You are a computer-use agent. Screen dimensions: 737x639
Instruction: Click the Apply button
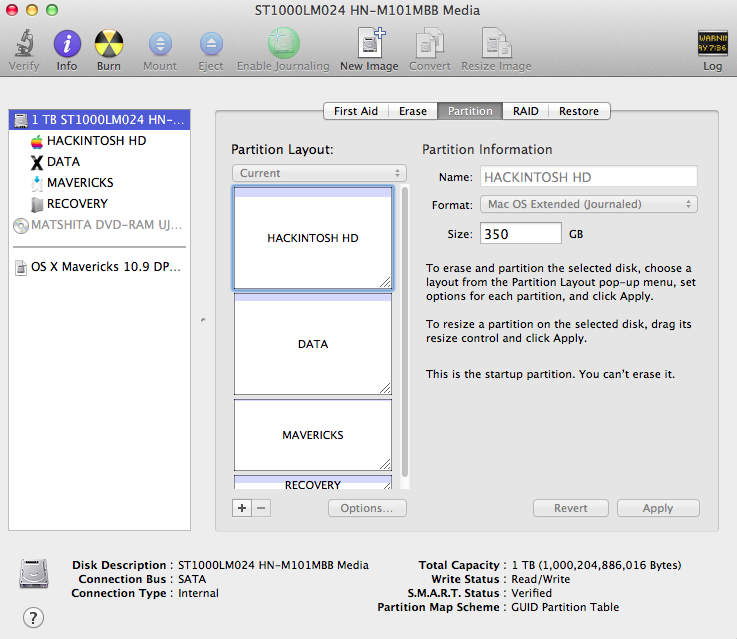point(657,508)
